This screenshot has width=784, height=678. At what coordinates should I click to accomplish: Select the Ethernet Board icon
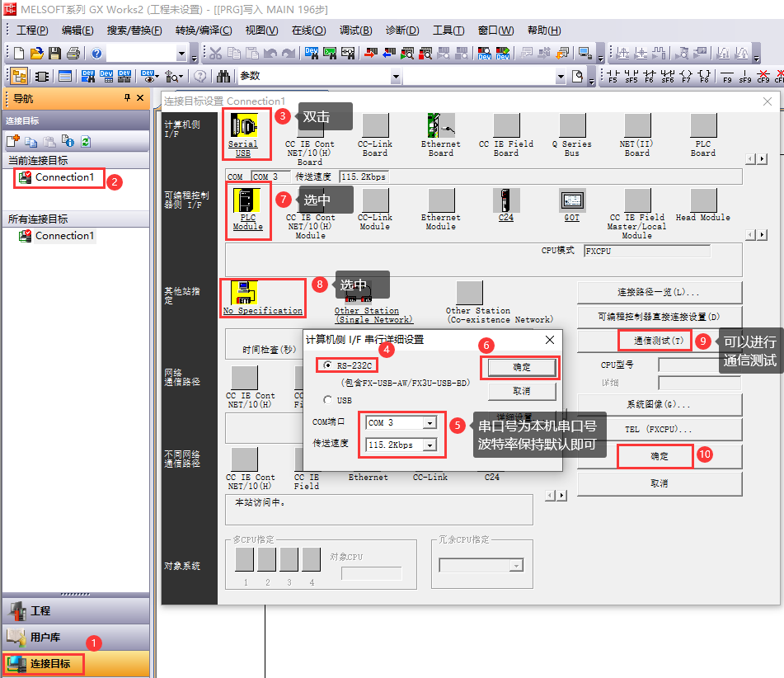(x=440, y=125)
